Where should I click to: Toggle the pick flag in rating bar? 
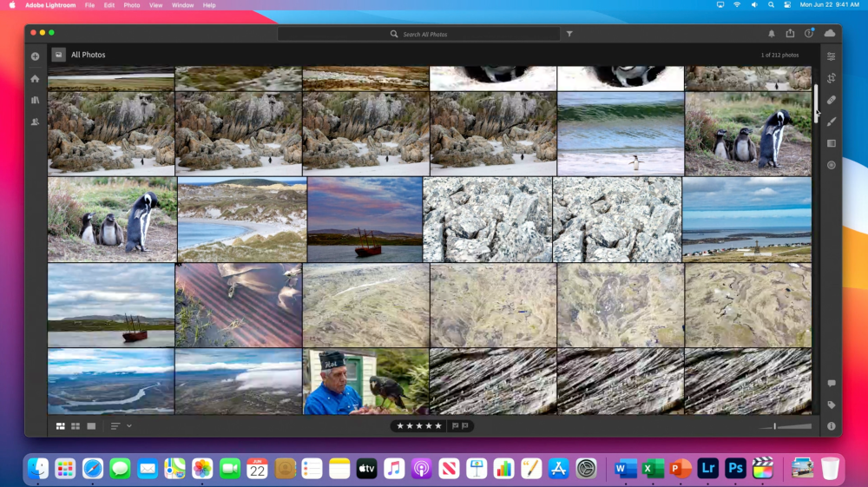coord(455,426)
